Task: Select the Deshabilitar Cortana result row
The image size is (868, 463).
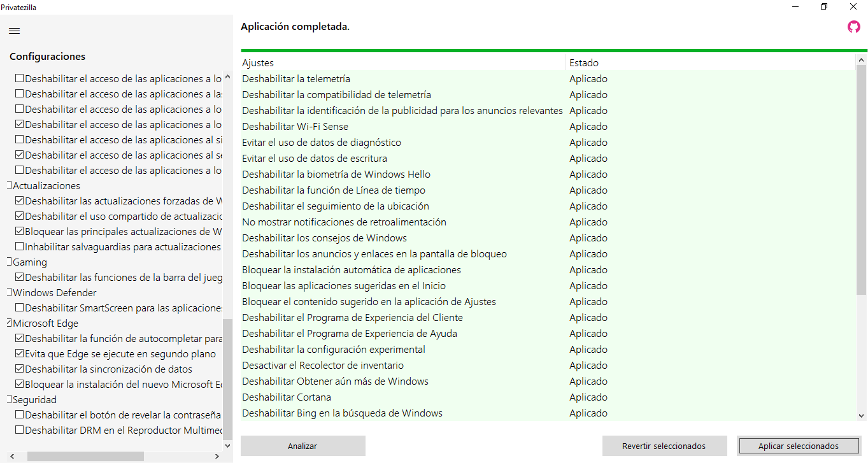Action: click(x=287, y=397)
